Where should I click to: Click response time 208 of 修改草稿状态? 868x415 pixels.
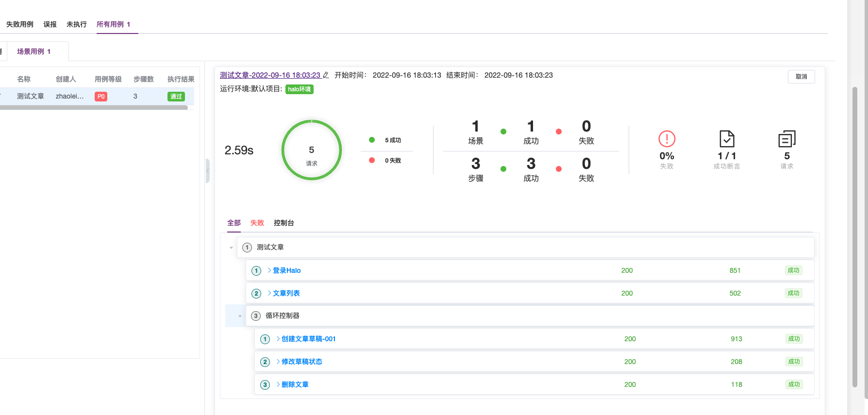tap(736, 362)
